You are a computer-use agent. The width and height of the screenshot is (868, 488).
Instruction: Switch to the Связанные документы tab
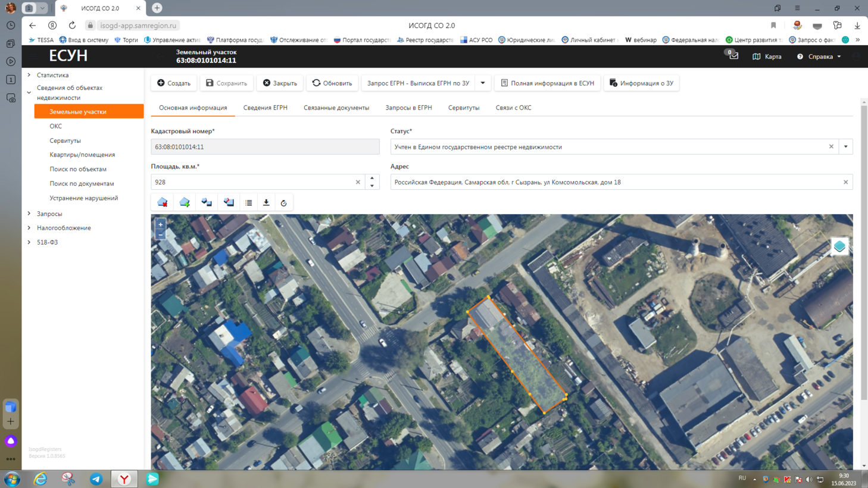tap(336, 108)
